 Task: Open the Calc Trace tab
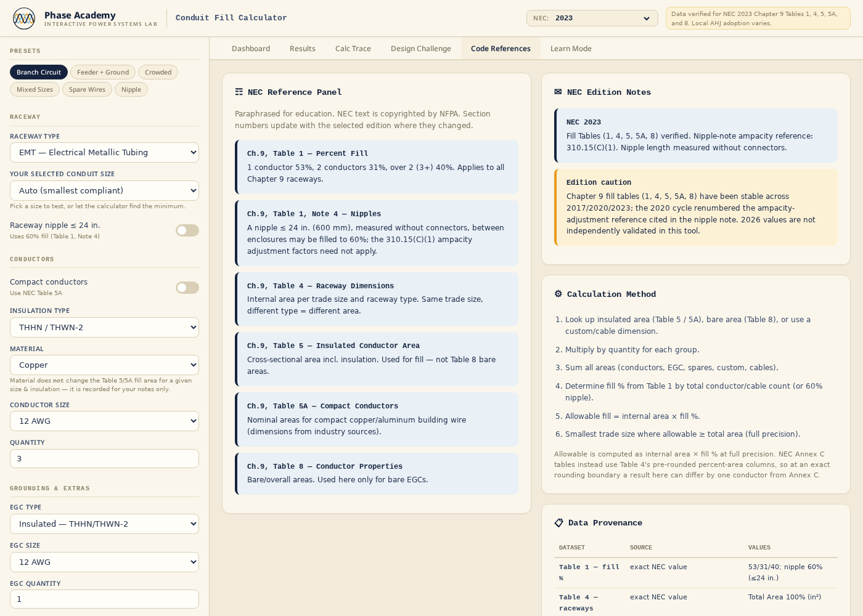(353, 49)
